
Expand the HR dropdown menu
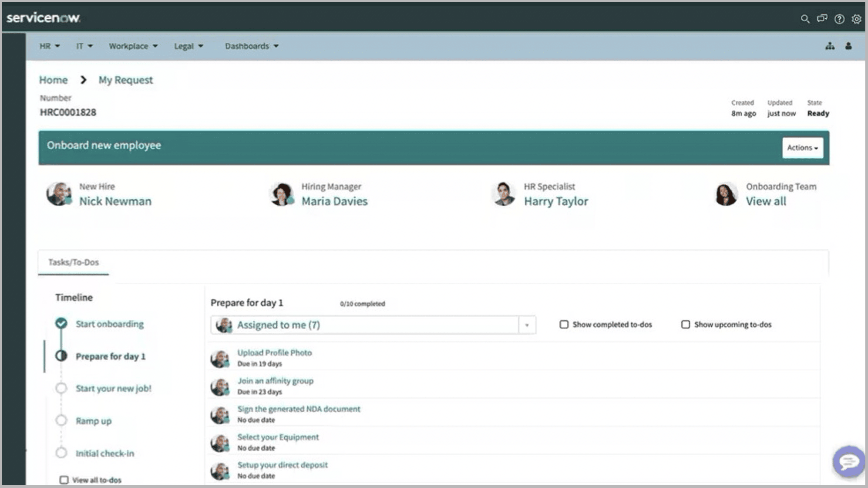[49, 46]
